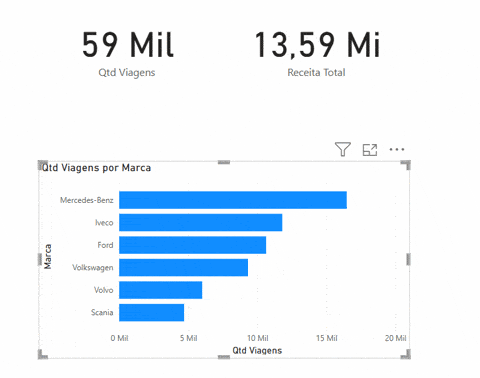Select the Ford bar
480x378 pixels.
coord(192,245)
